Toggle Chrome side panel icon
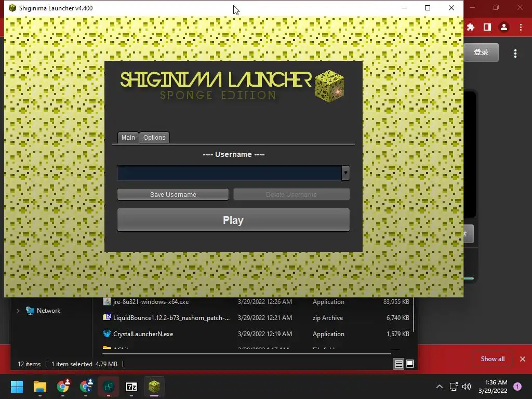The image size is (532, 399). [x=487, y=27]
